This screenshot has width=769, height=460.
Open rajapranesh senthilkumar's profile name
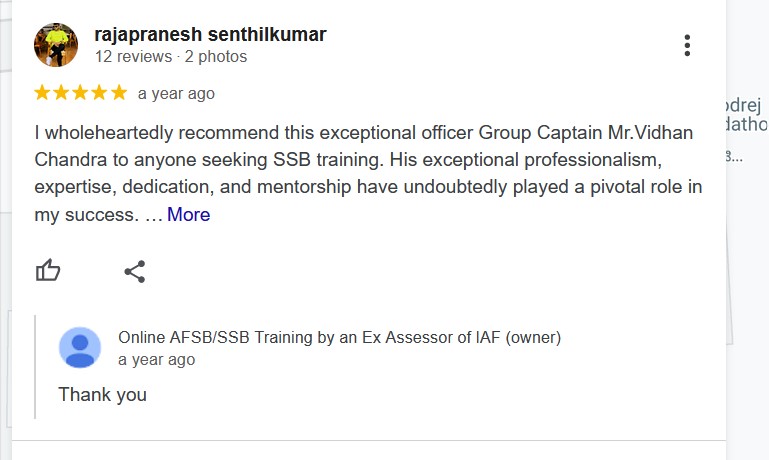(210, 35)
